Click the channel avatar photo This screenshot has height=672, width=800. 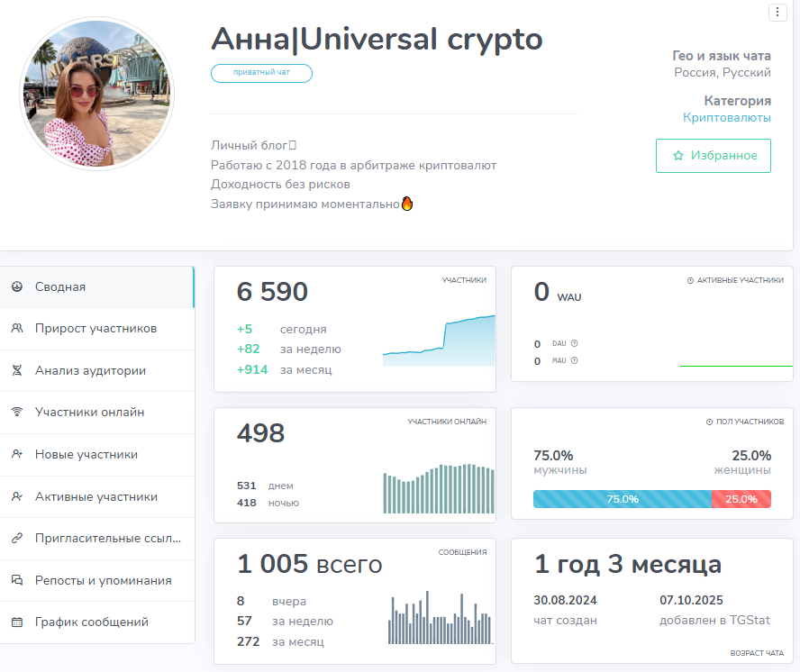(x=97, y=94)
